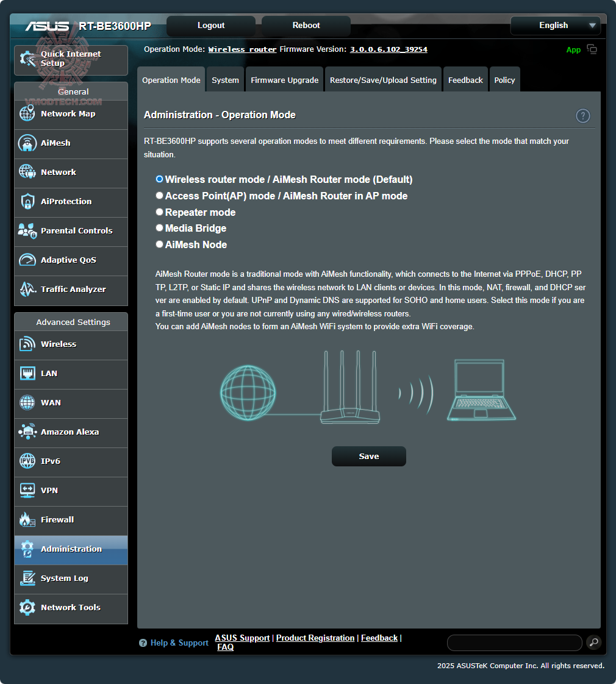Choose the Repeater mode option

pos(159,212)
